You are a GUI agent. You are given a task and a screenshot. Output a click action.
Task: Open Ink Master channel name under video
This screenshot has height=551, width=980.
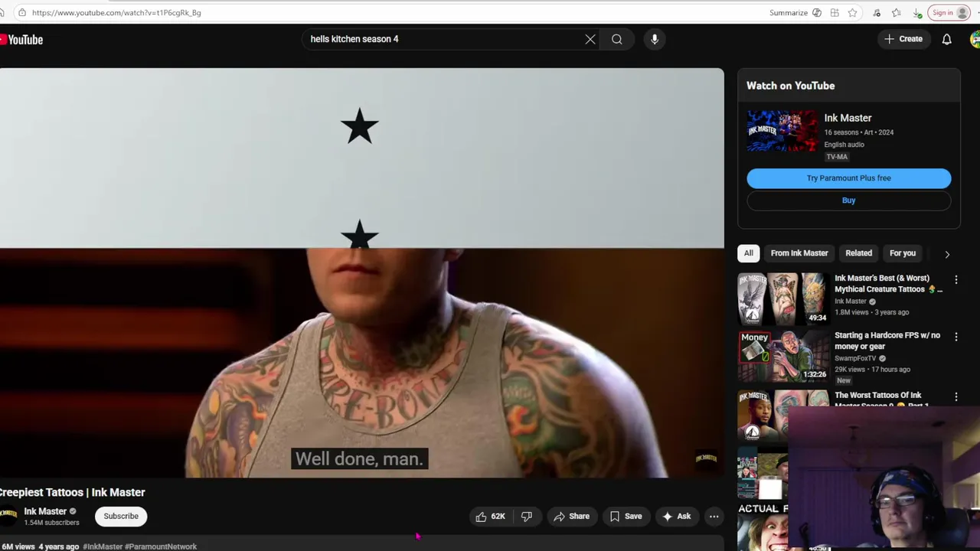point(45,511)
